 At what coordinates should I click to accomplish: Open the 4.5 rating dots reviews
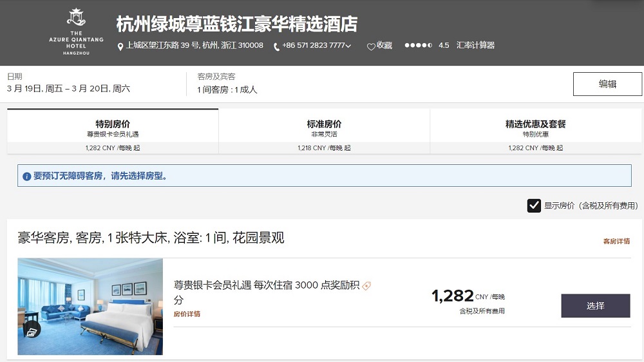coord(418,45)
